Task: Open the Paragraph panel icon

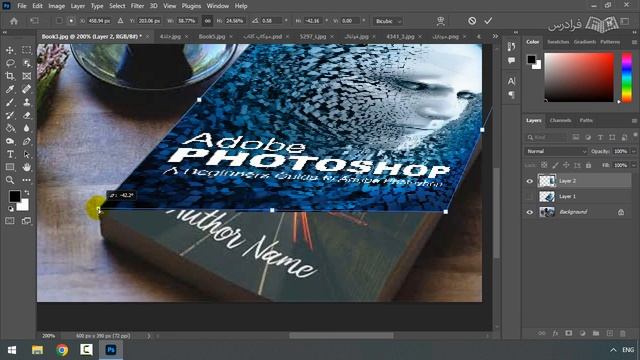Action: point(511,95)
